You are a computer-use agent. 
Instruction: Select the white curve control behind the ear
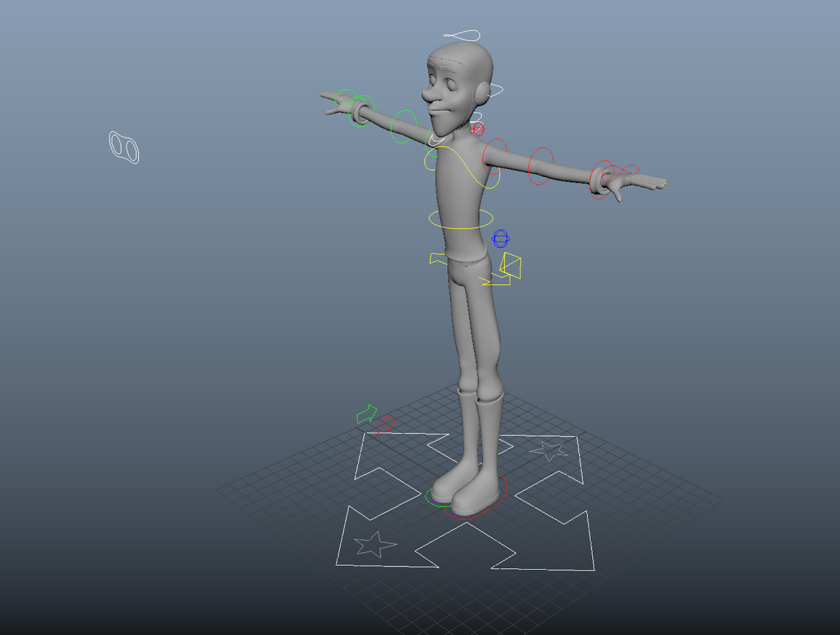(495, 90)
